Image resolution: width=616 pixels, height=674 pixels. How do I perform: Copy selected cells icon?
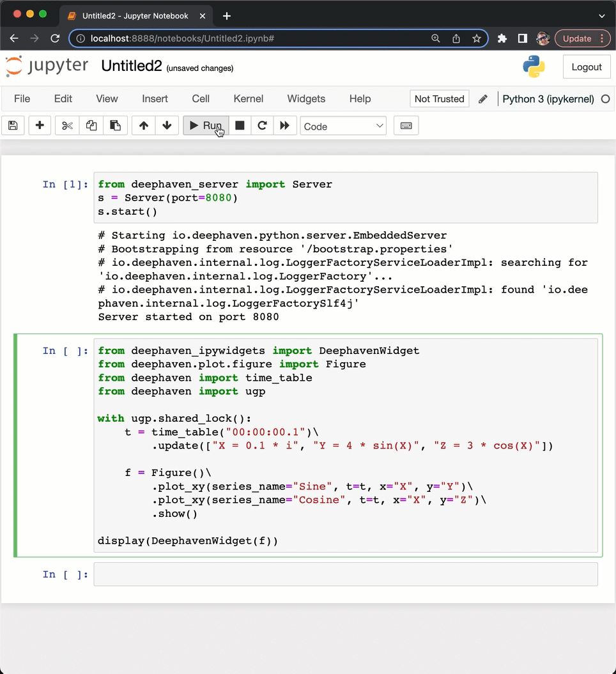point(91,125)
